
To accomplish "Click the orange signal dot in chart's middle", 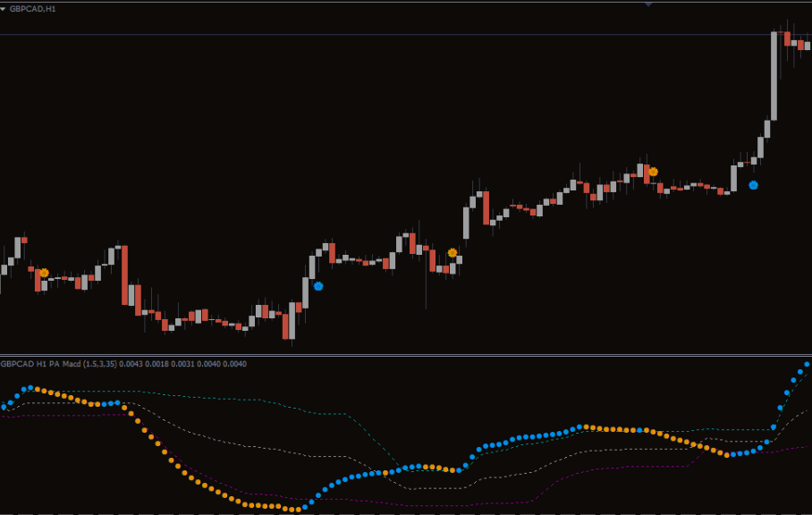I will click(x=453, y=253).
